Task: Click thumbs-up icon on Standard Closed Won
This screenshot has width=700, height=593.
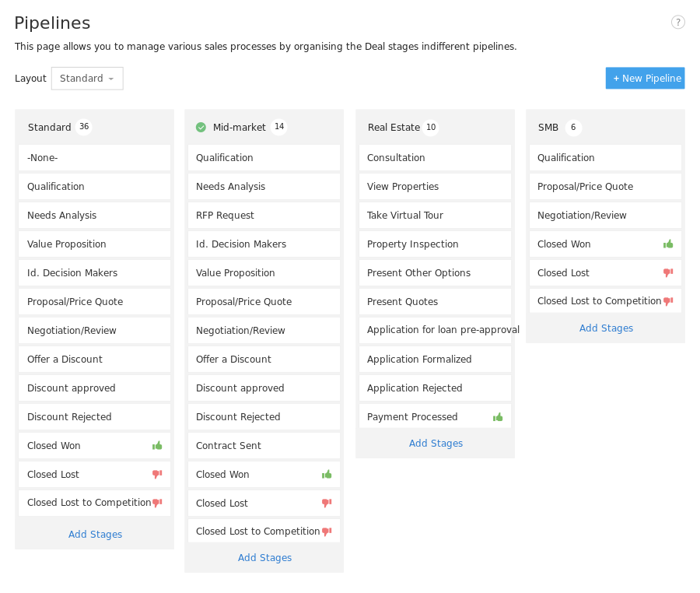Action: [x=157, y=445]
